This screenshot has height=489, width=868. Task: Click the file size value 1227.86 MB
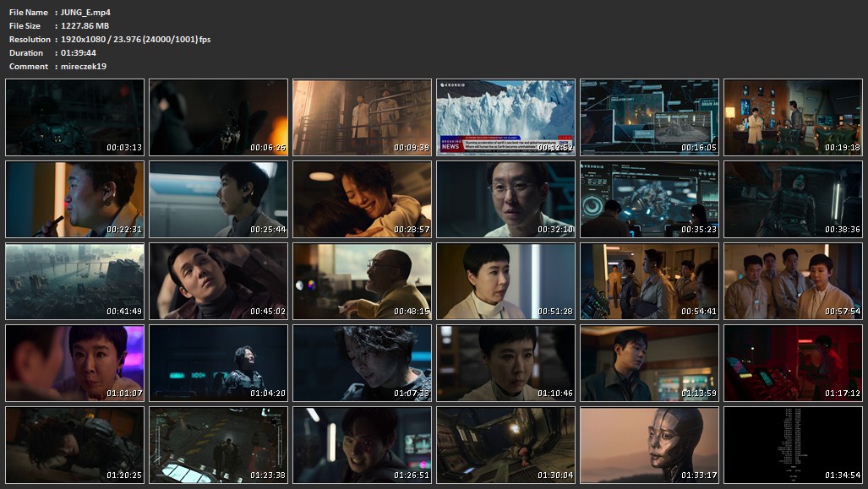pyautogui.click(x=85, y=26)
